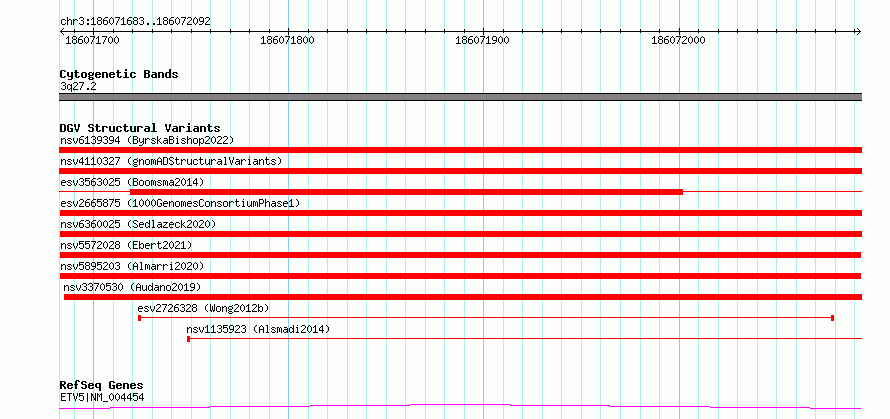This screenshot has width=890, height=419.
Task: Select the nsv6360025 (Sedlazeck2020) label
Action: tap(138, 224)
